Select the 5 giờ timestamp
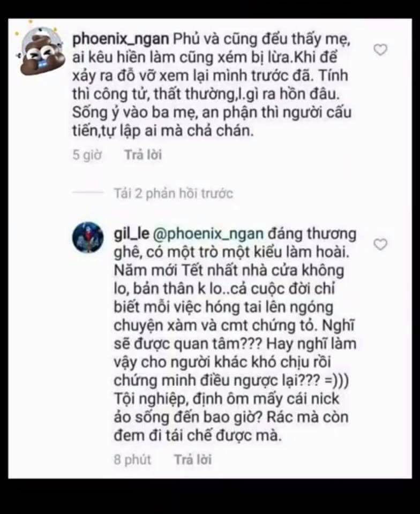Image resolution: width=420 pixels, height=514 pixels. coord(87,155)
